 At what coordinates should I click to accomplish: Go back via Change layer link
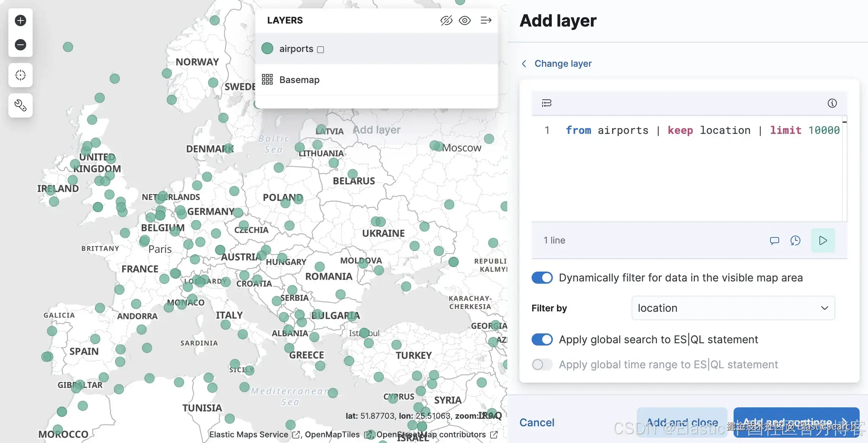[563, 63]
